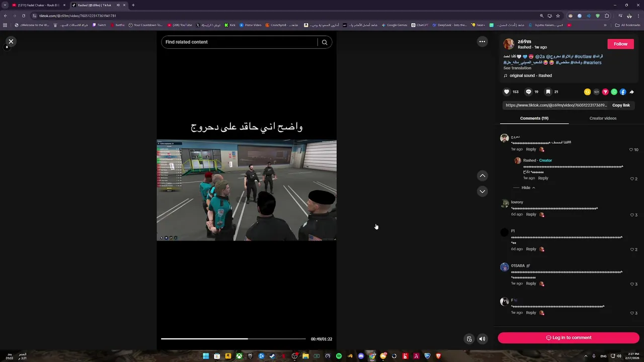This screenshot has width=644, height=362.
Task: Like lovrory's comment heart
Action: click(x=632, y=215)
